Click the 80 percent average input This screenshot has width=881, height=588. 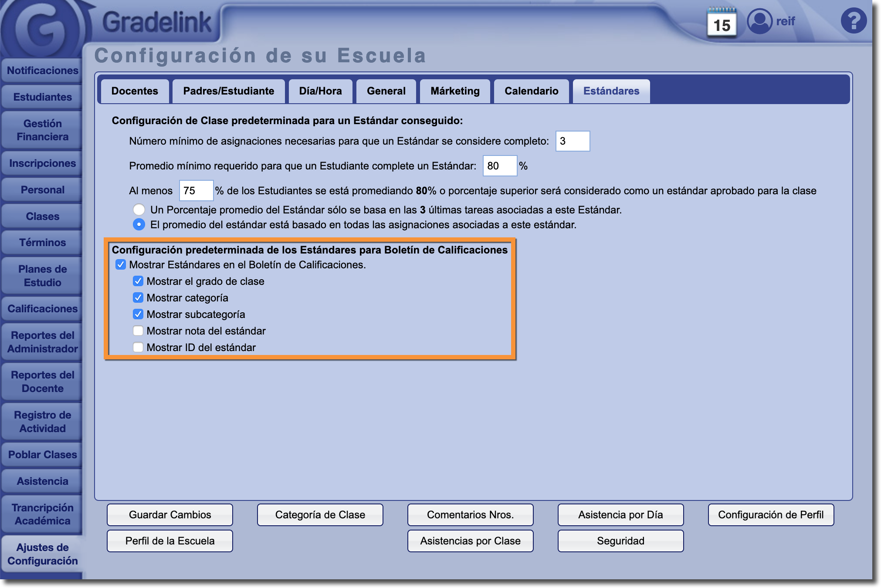pyautogui.click(x=499, y=166)
